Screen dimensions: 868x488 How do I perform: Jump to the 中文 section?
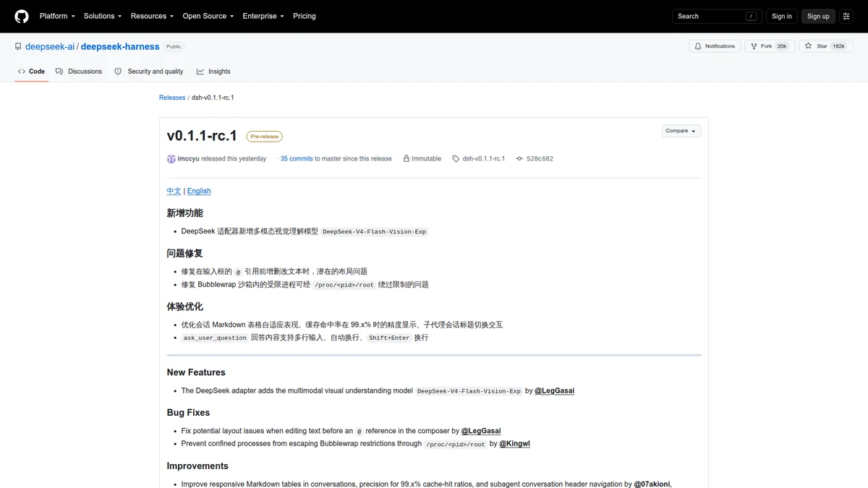pyautogui.click(x=174, y=191)
